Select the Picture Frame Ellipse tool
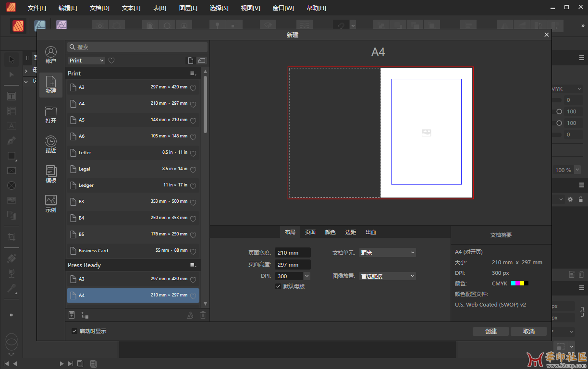 click(12, 185)
